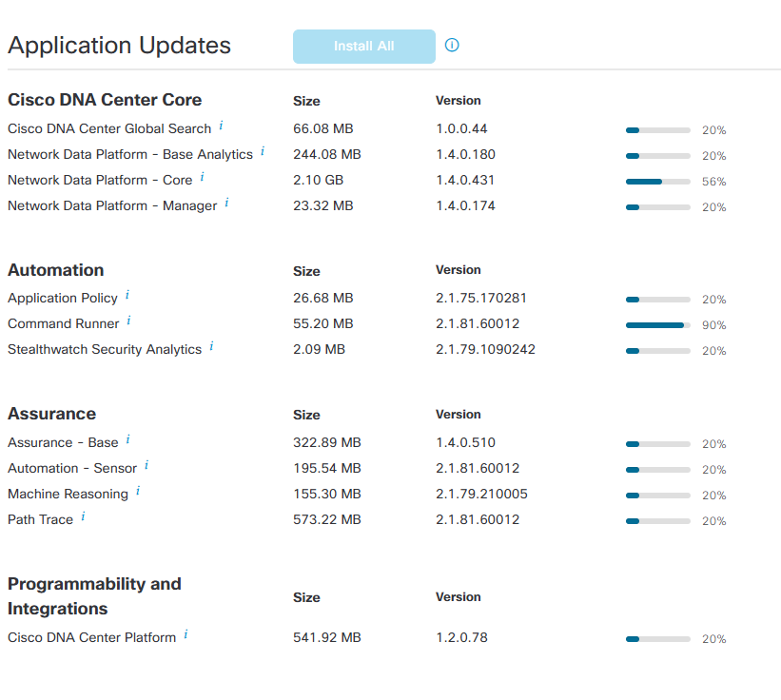This screenshot has height=700, width=781.
Task: Click the 2.10 GB size value
Action: 319,180
